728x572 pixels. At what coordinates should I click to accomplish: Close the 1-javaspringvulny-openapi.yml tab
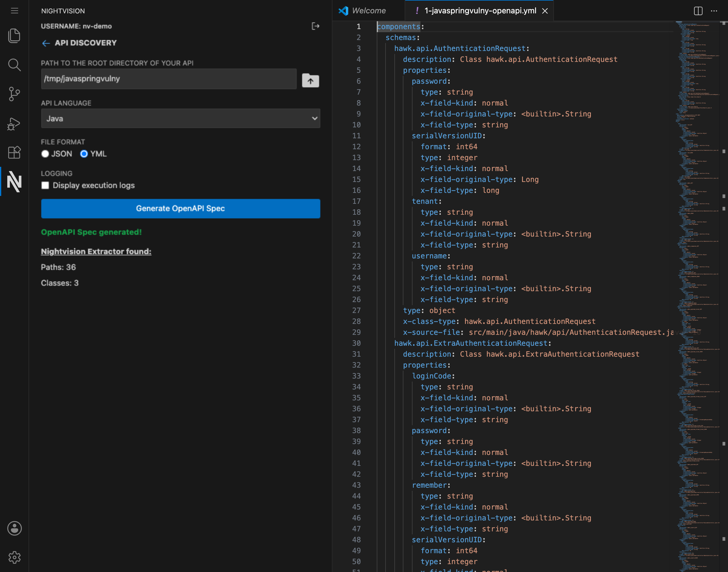545,11
